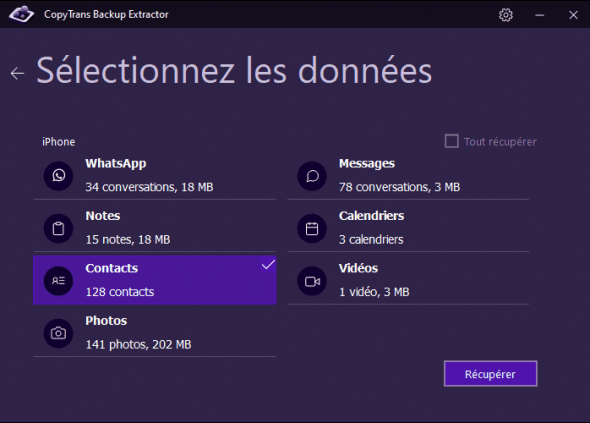Click the Messages chat bubble icon
The width and height of the screenshot is (590, 423).
pyautogui.click(x=312, y=176)
